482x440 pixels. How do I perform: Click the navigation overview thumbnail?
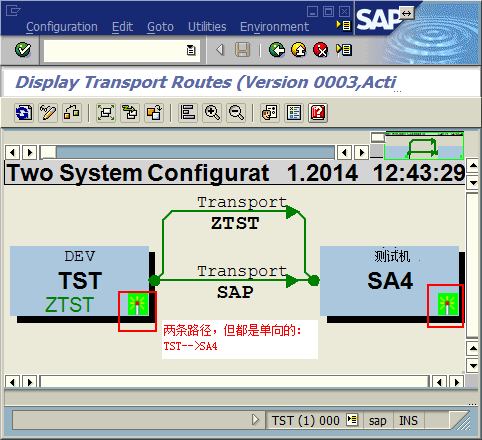click(424, 146)
